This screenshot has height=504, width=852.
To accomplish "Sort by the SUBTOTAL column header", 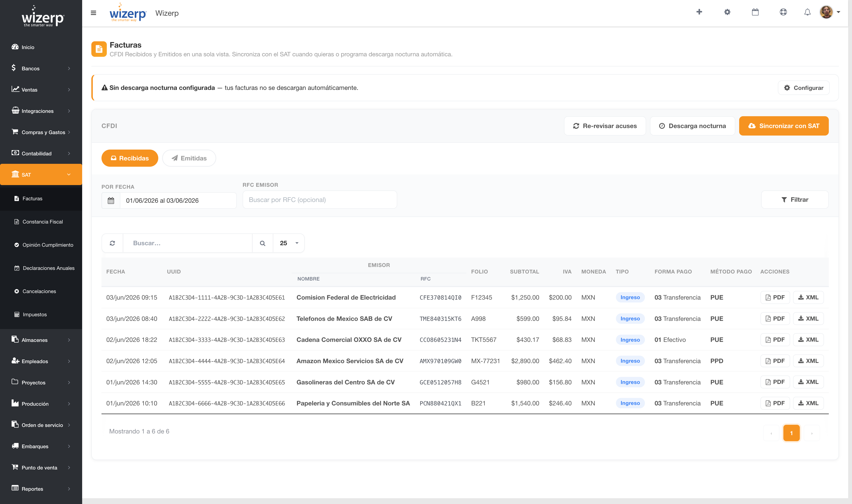I will click(x=524, y=272).
